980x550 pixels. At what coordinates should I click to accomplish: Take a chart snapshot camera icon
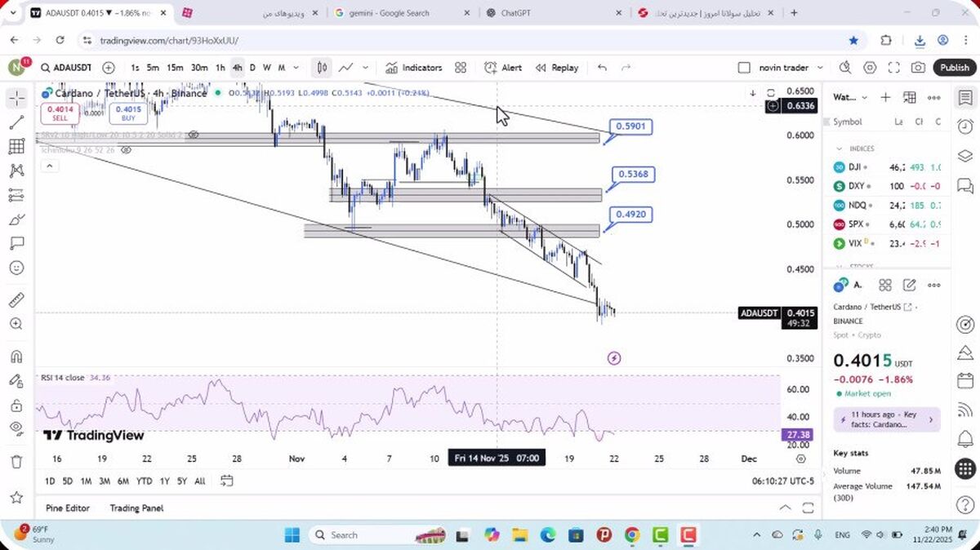click(x=919, y=68)
